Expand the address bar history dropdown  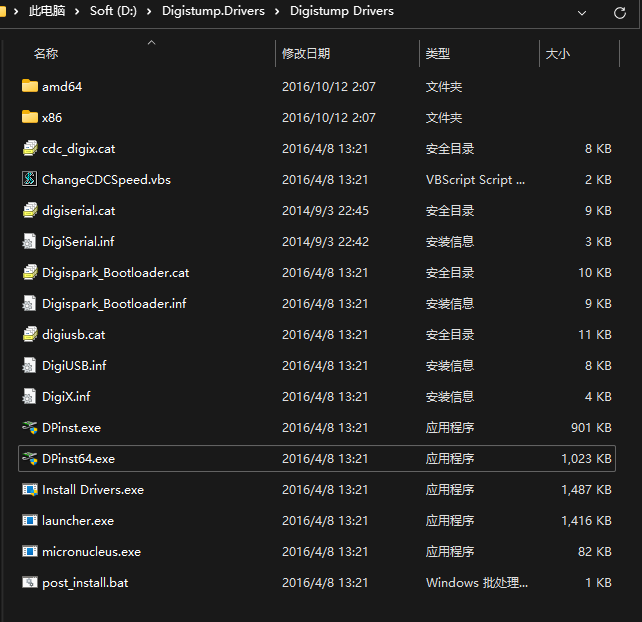[x=582, y=12]
